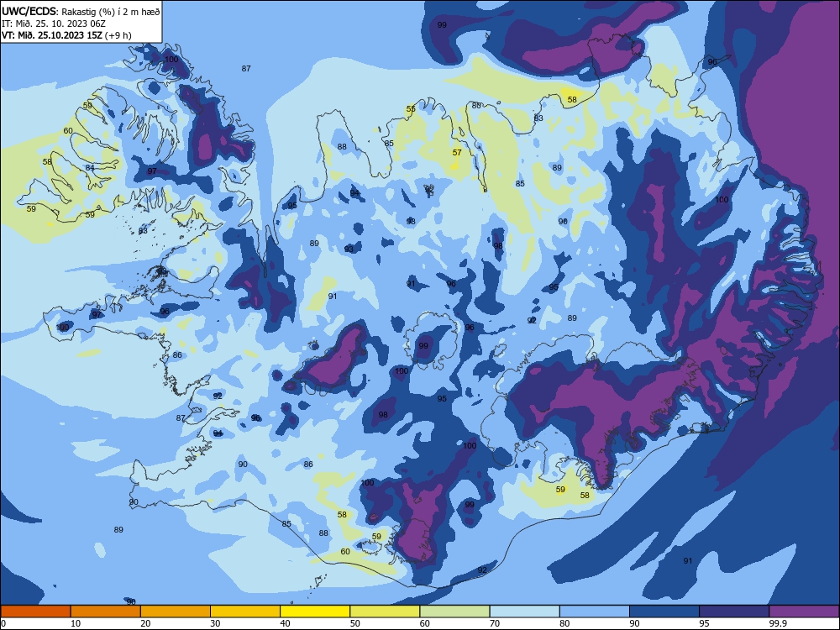Click the '99.9' legend scale label
This screenshot has height=630, width=840.
777,623
